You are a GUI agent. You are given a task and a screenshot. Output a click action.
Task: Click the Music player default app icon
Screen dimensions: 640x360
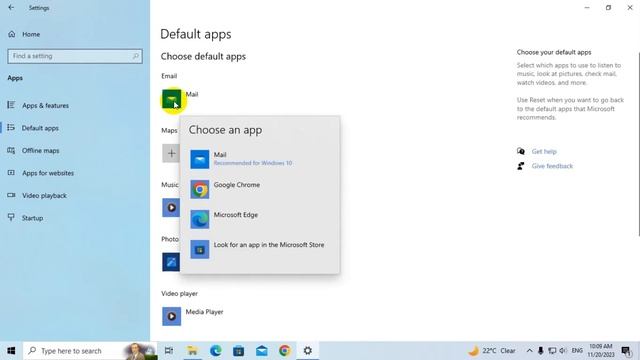tap(171, 208)
